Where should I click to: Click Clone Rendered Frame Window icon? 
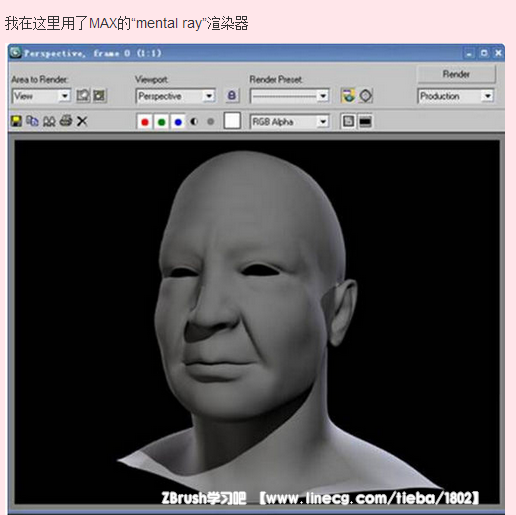[49, 121]
